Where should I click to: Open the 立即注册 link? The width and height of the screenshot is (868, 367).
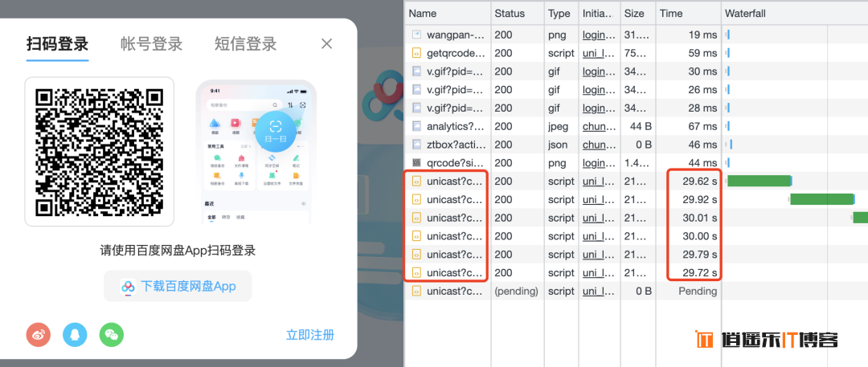point(310,335)
